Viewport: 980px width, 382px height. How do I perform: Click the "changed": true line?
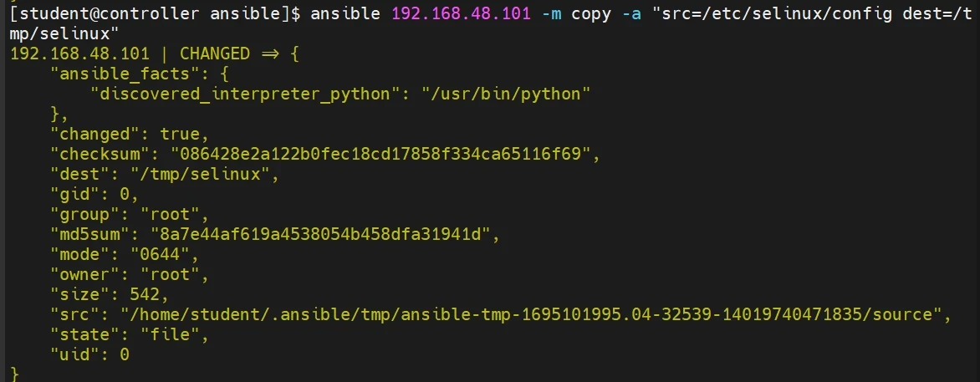pyautogui.click(x=128, y=134)
